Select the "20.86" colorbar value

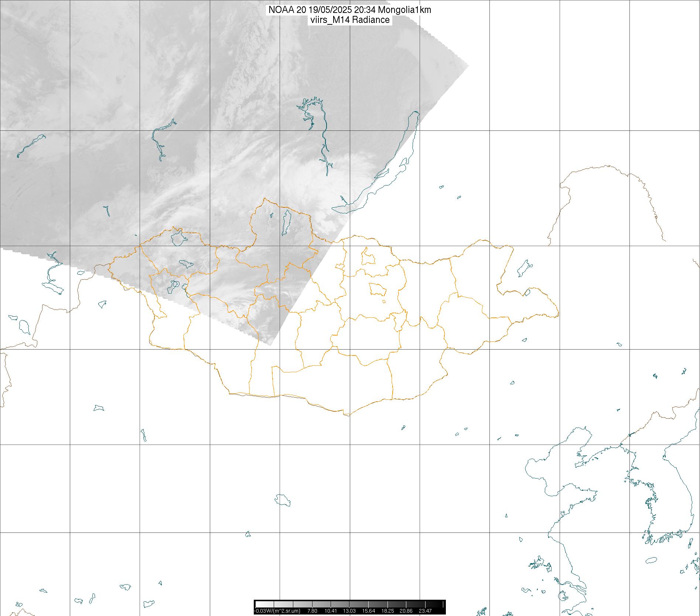pos(406,611)
